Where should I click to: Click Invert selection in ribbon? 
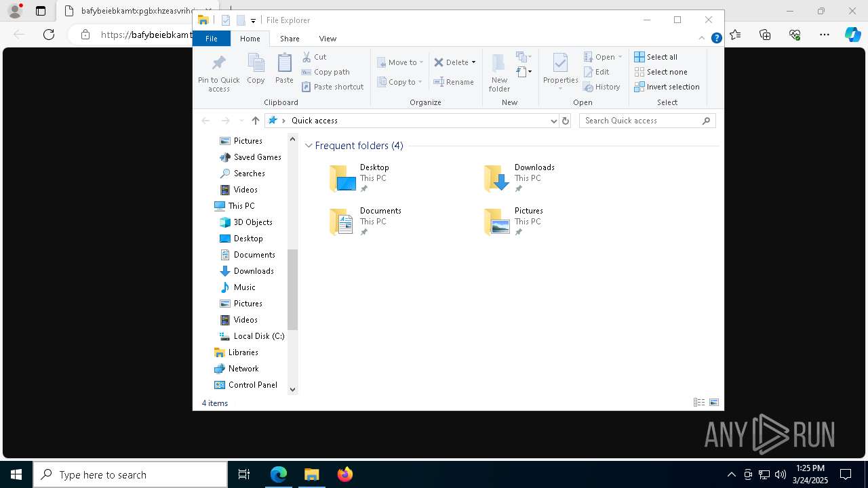[x=667, y=87]
